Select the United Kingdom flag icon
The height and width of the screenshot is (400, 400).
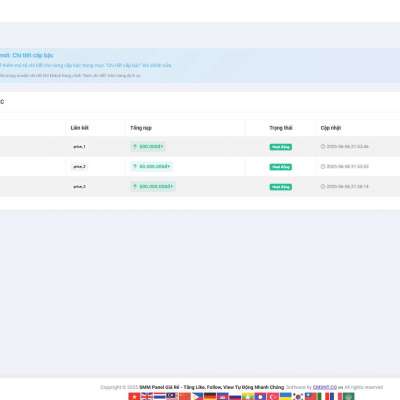[147, 396]
